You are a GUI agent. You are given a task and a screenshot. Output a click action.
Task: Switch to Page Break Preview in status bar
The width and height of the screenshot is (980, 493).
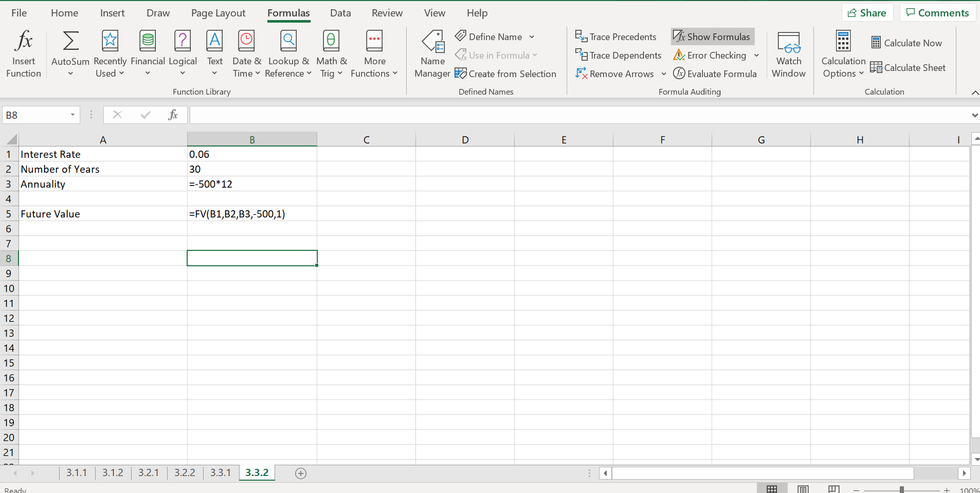pyautogui.click(x=834, y=489)
